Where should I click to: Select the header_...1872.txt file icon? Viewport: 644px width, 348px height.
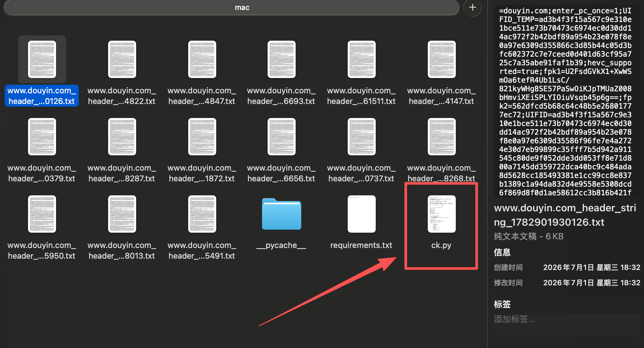(202, 137)
